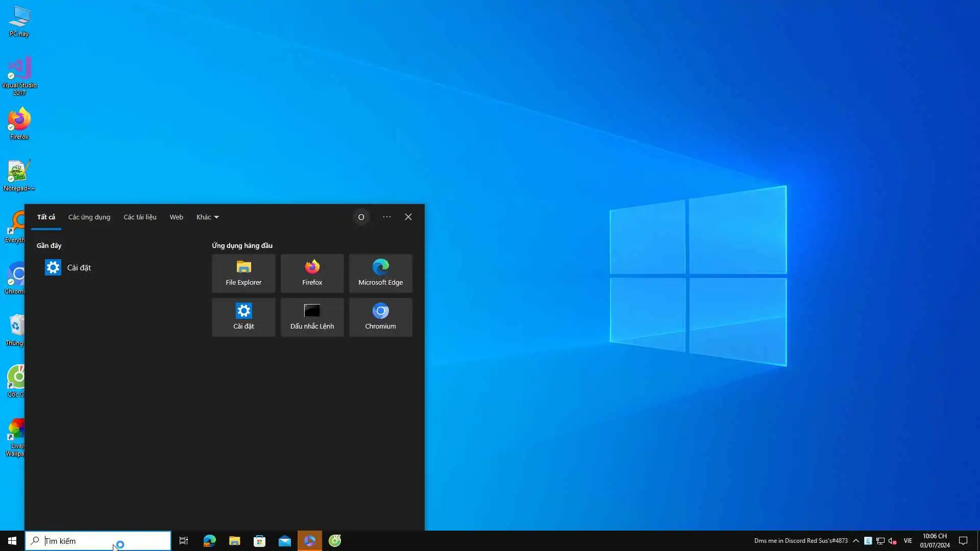Open Microsoft Edge top app tile
The height and width of the screenshot is (551, 980).
tap(380, 273)
